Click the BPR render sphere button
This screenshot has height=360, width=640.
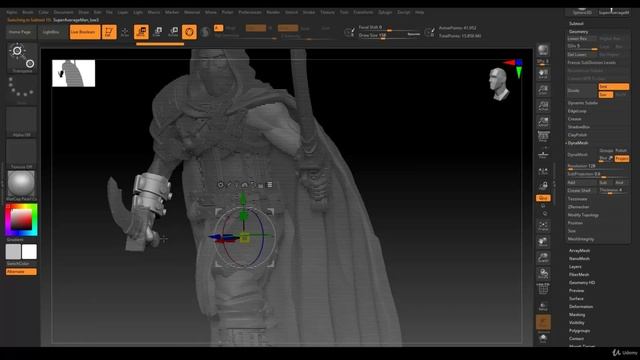point(543,51)
